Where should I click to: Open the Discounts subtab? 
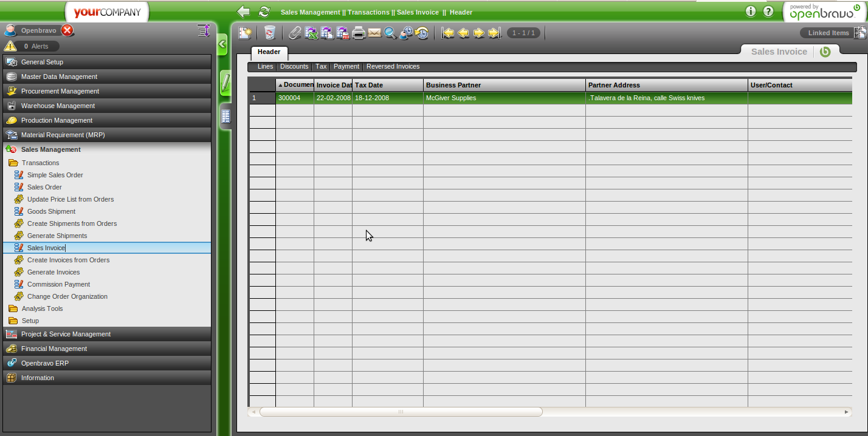pos(294,67)
